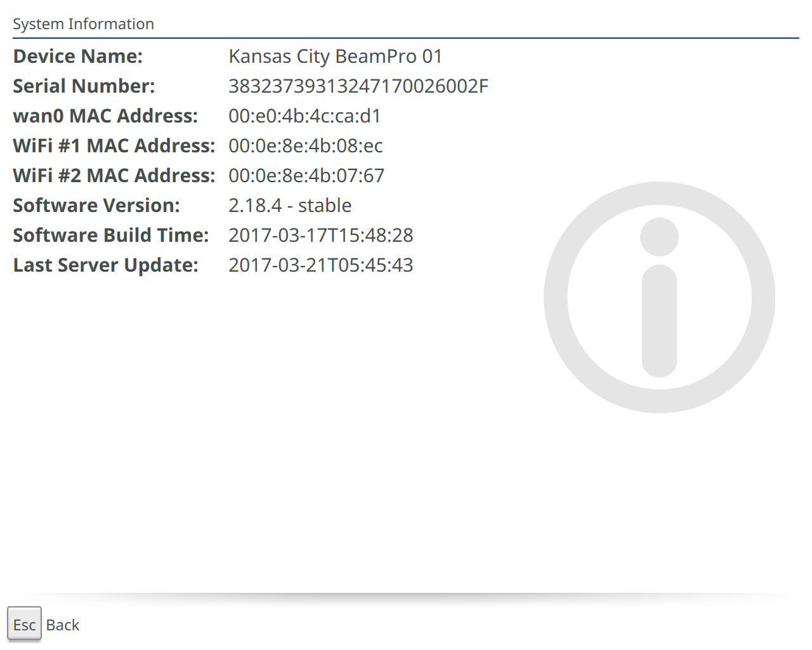Click the MAC address 00:0e:8e:4b:08:ec
The width and height of the screenshot is (812, 650).
tap(305, 146)
